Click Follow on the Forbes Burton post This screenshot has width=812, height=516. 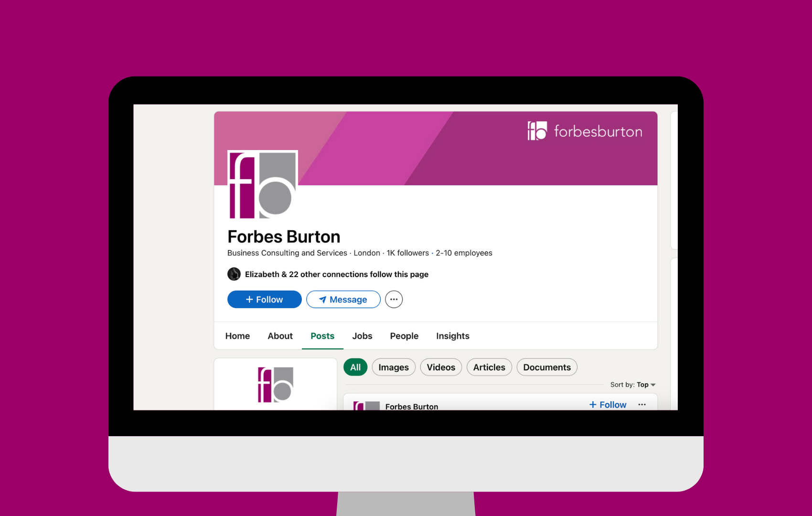[x=608, y=405]
